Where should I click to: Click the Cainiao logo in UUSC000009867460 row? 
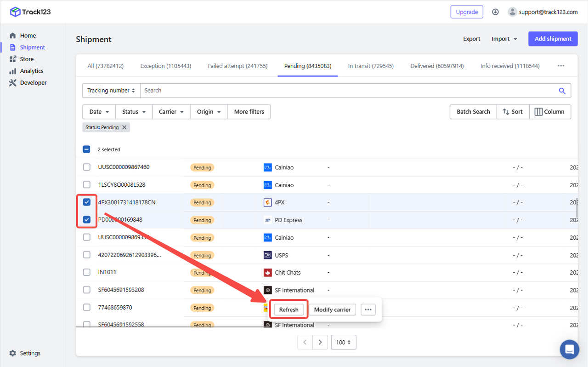click(268, 167)
